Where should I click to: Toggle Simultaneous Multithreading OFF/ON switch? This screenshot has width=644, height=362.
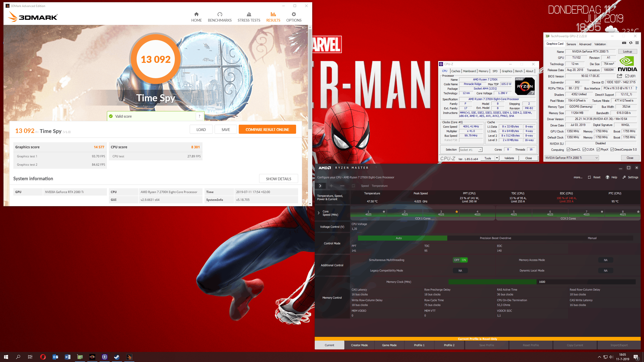coord(460,260)
